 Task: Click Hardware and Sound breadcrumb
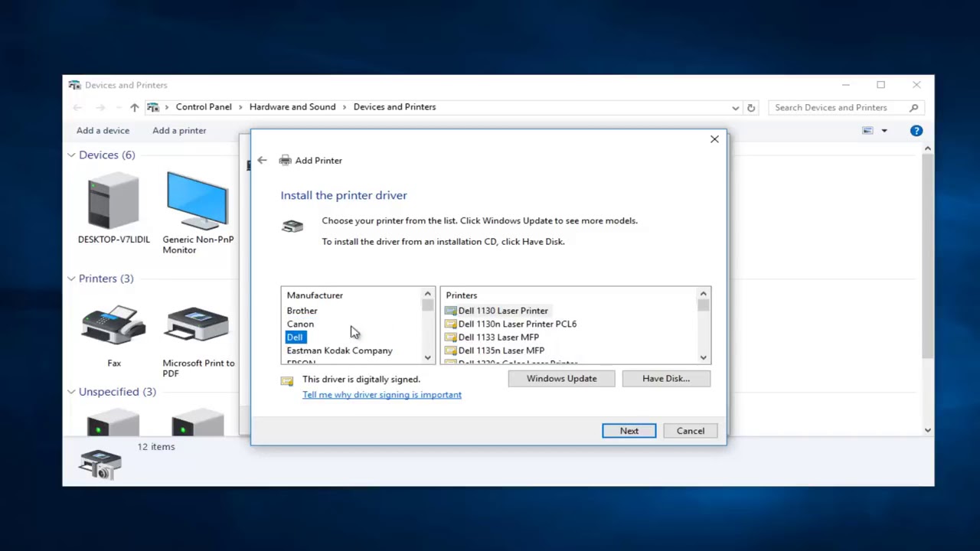(x=292, y=107)
